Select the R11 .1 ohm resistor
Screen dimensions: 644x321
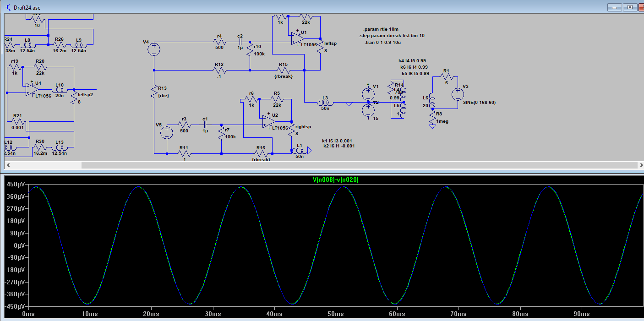point(184,154)
